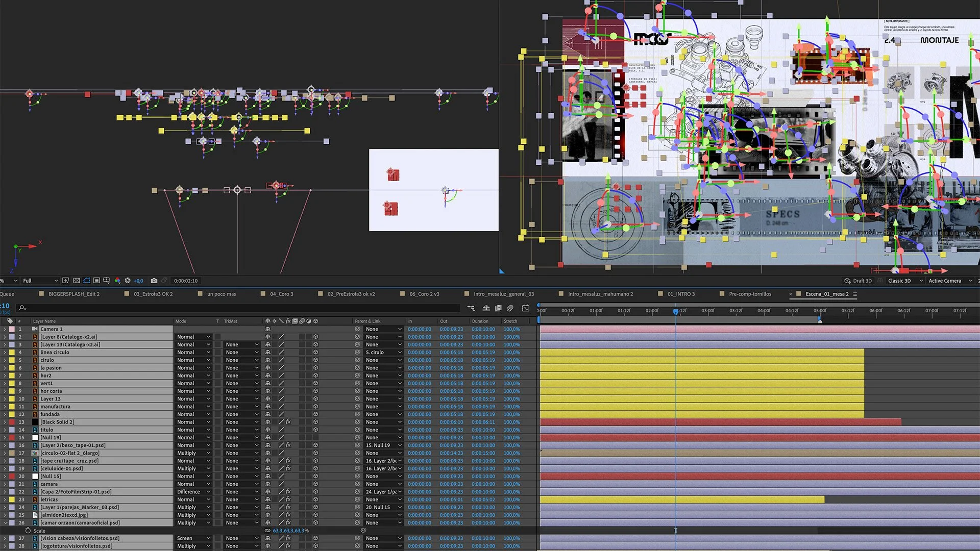Open the show channel color icon
Screen dimensions: 980x551
(x=117, y=281)
